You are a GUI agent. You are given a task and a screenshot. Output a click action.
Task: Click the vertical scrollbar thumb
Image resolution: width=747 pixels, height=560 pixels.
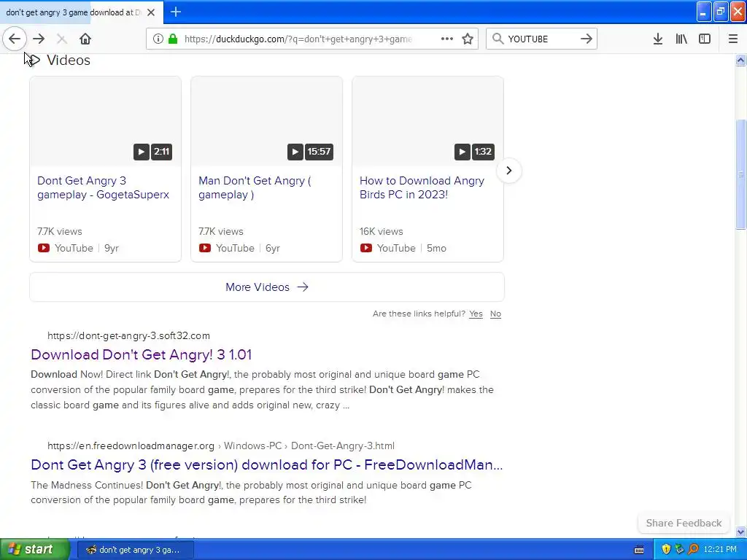click(x=740, y=174)
